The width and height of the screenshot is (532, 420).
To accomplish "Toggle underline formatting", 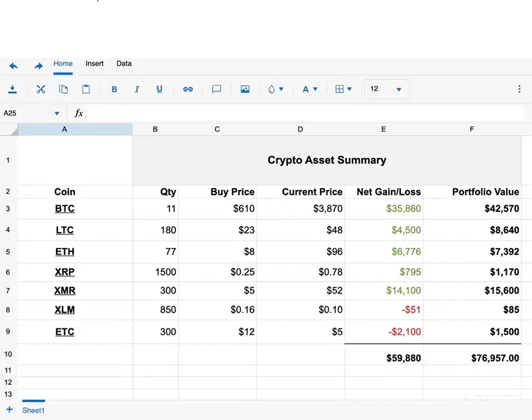I will click(x=159, y=89).
